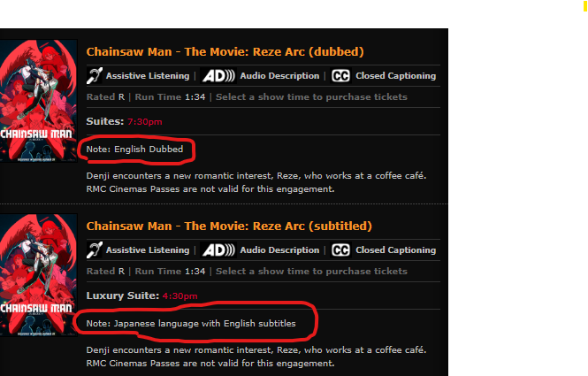Select the 4:30pm Luxury Suite showtime
The height and width of the screenshot is (376, 588).
click(180, 295)
